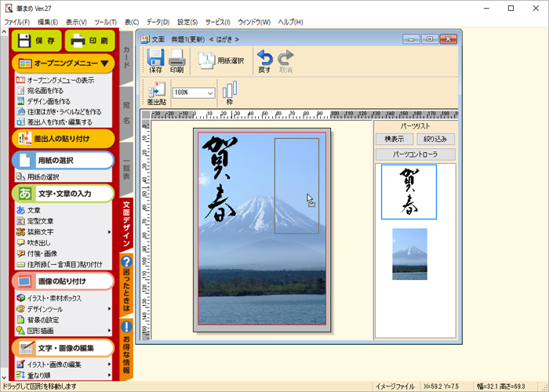Click the 絞り込み button

tap(435, 139)
